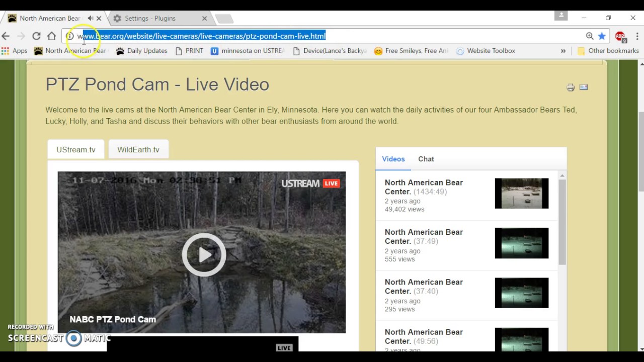Open the 37:49 video thumbnail
The image size is (644, 362).
522,243
